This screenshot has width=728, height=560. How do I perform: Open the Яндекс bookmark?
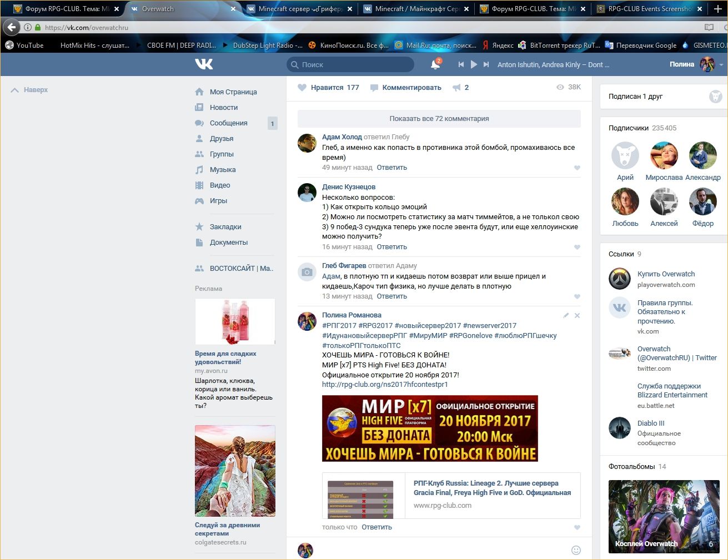pos(498,46)
